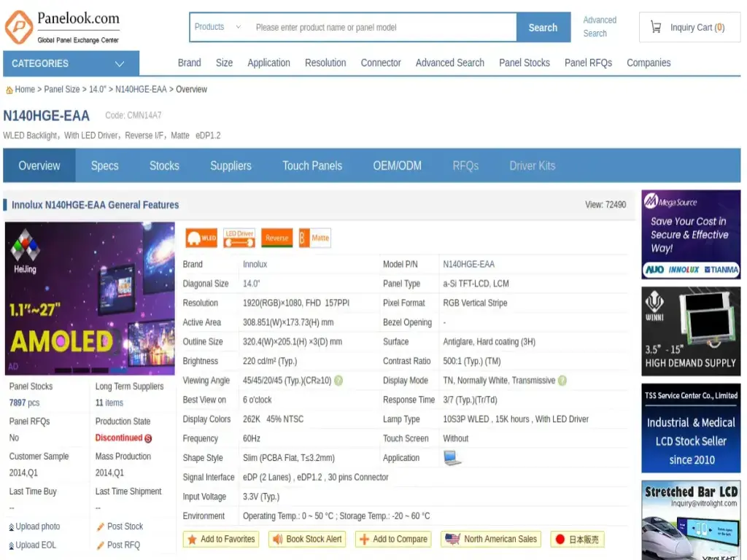
Task: Click the 日本販売 button
Action: coord(578,540)
